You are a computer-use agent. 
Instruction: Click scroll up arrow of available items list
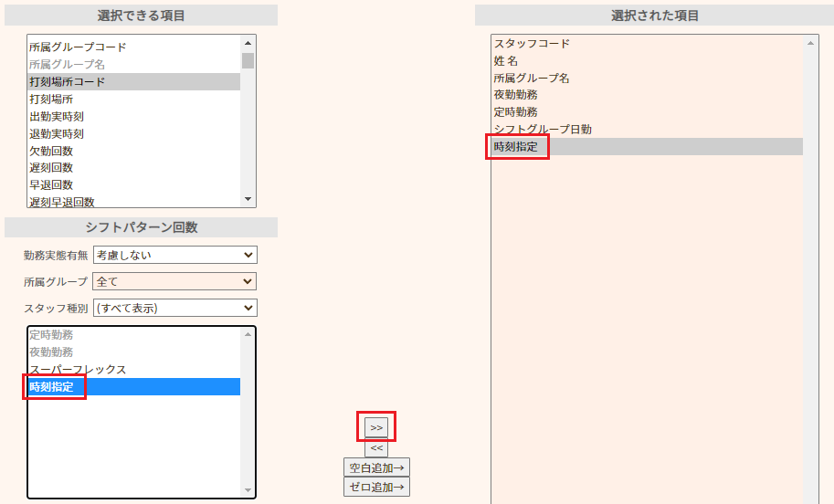248,42
